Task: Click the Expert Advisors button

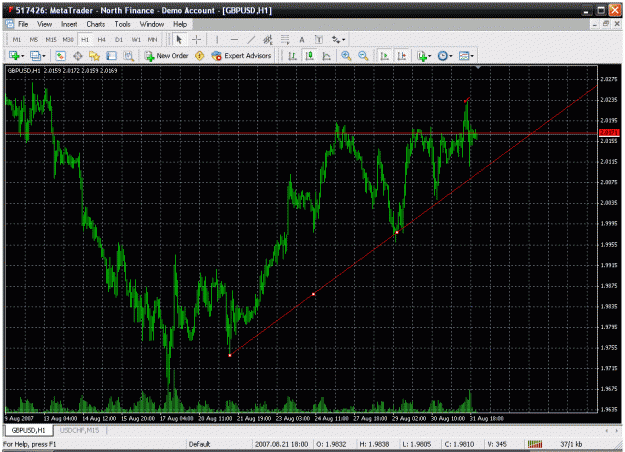Action: click(x=242, y=56)
